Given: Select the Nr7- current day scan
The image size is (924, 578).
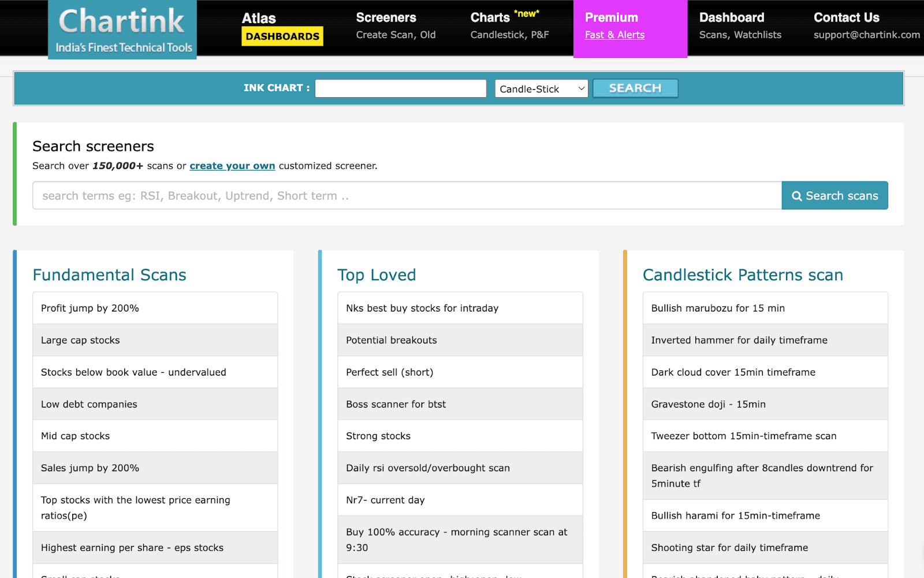Looking at the screenshot, I should (x=385, y=499).
